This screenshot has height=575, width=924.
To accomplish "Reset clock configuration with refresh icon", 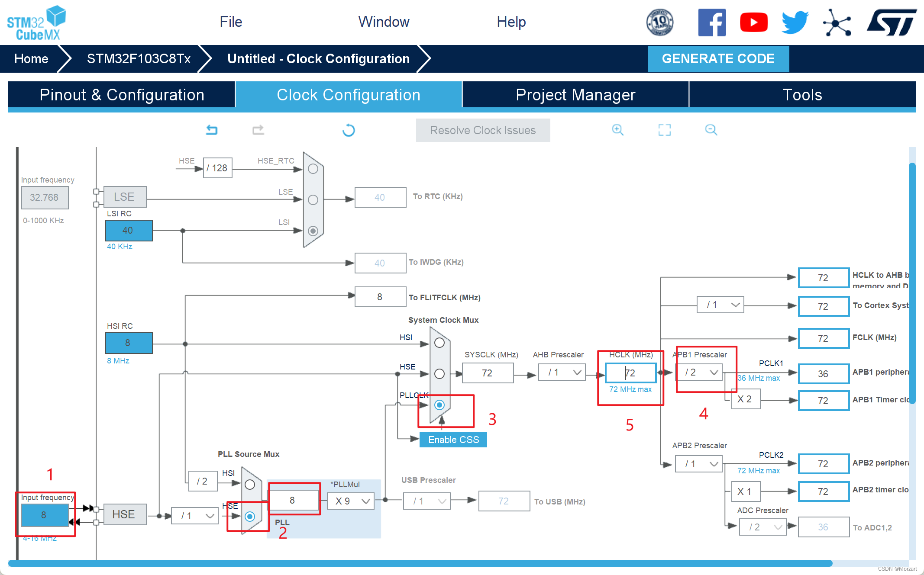I will point(349,130).
